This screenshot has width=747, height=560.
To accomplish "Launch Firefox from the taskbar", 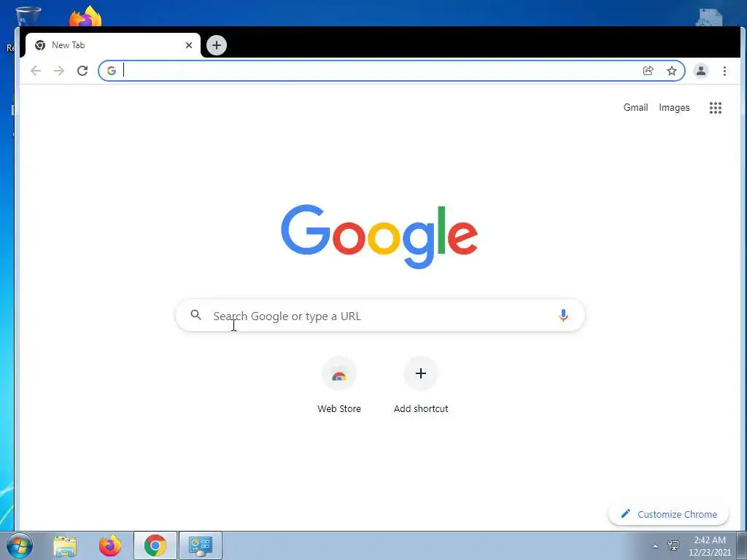I will click(x=110, y=545).
